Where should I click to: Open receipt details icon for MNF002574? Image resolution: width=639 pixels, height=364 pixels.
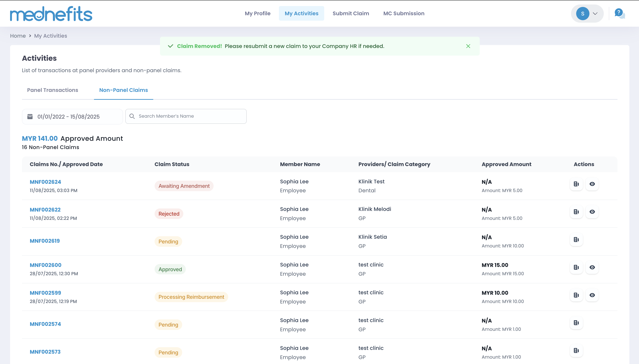[576, 323]
